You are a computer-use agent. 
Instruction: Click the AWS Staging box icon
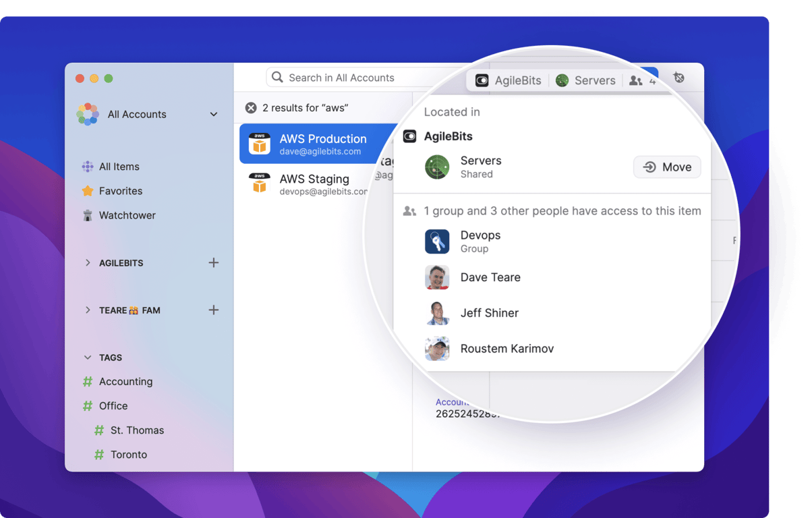260,183
